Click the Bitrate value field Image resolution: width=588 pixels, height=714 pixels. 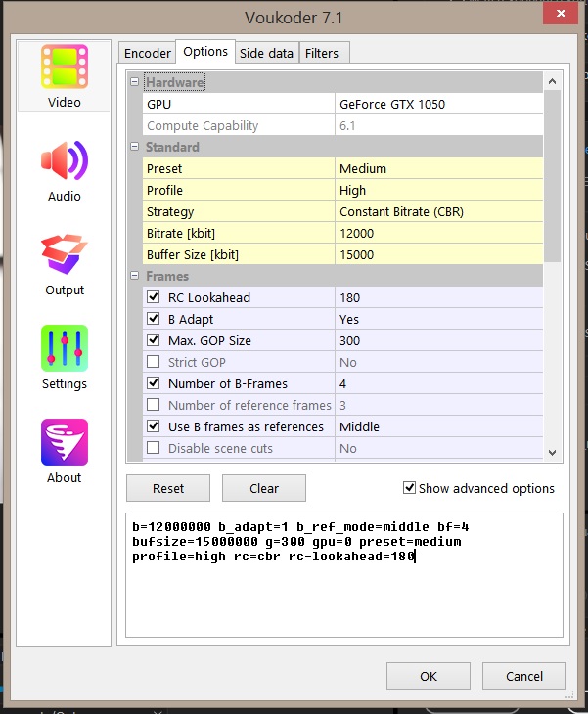pos(437,233)
